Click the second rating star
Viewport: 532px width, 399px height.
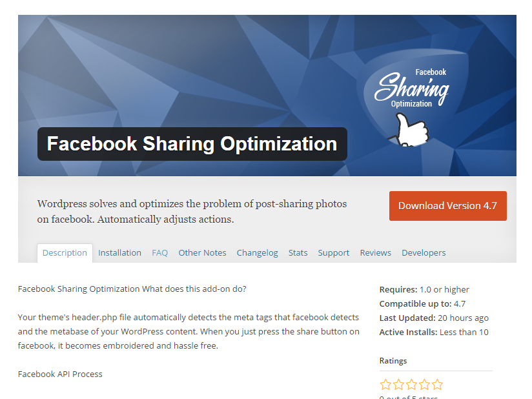pyautogui.click(x=398, y=384)
